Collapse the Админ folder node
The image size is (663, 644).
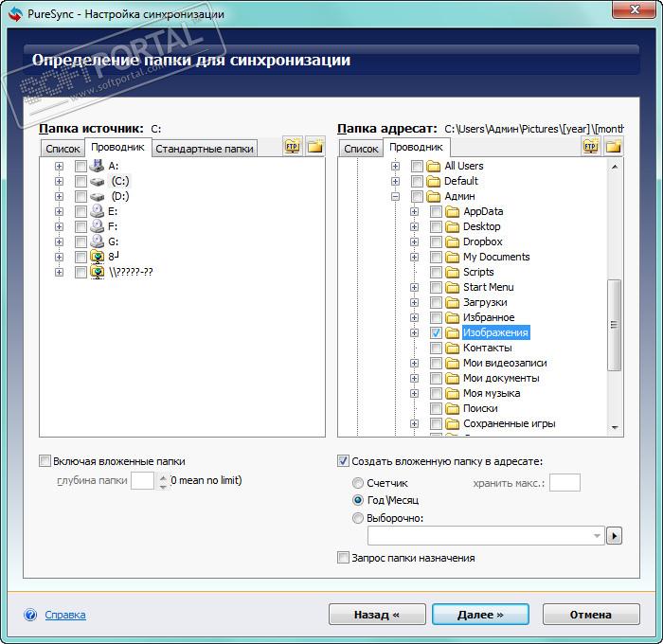395,197
